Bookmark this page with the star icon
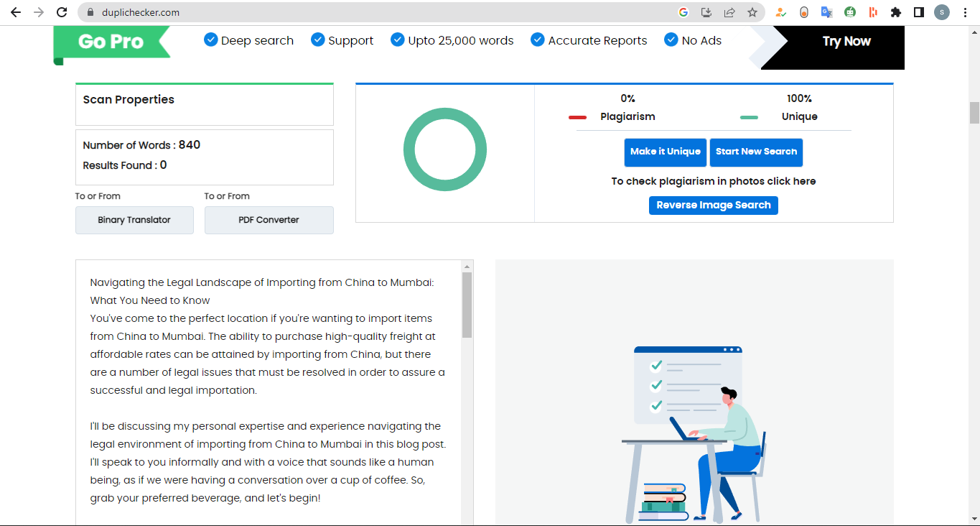The image size is (980, 526). click(752, 12)
